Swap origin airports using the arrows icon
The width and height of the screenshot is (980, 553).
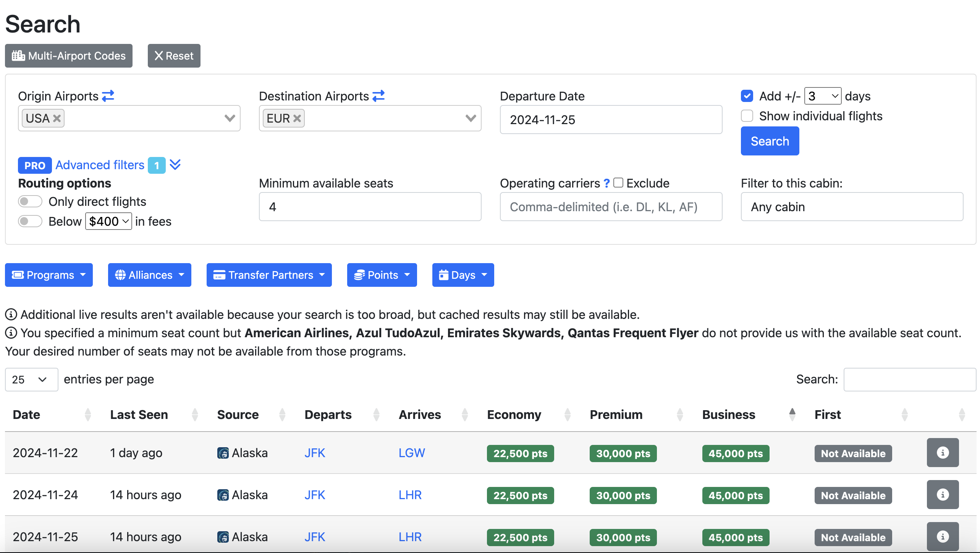coord(108,96)
